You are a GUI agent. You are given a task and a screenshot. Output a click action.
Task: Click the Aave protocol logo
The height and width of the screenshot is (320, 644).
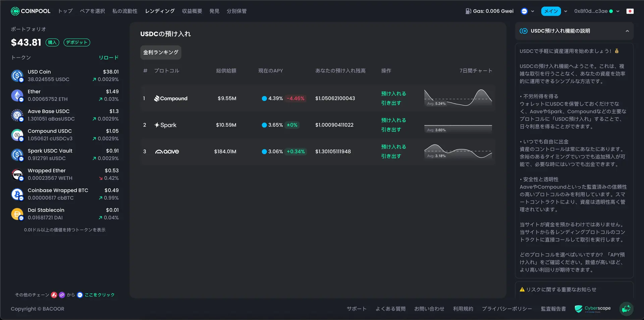167,151
